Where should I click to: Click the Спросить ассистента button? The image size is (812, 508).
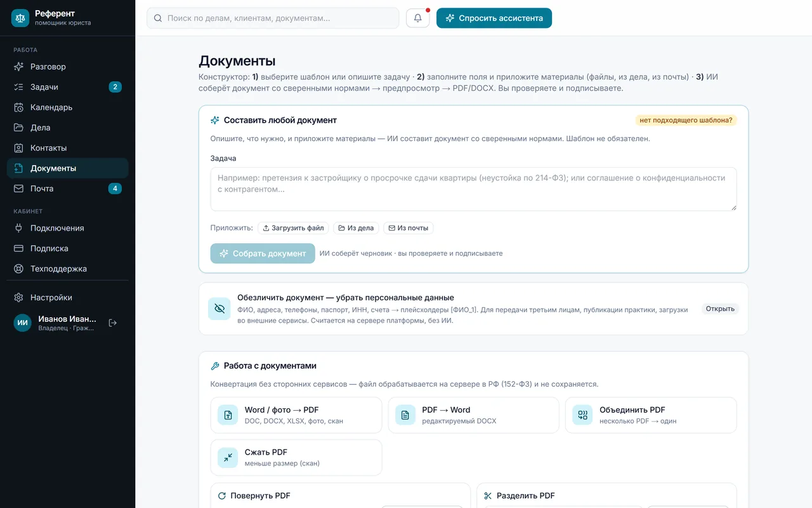pyautogui.click(x=494, y=18)
